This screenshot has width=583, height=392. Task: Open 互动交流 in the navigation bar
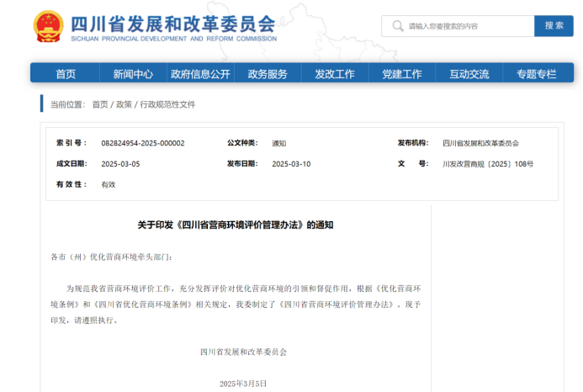click(x=469, y=74)
